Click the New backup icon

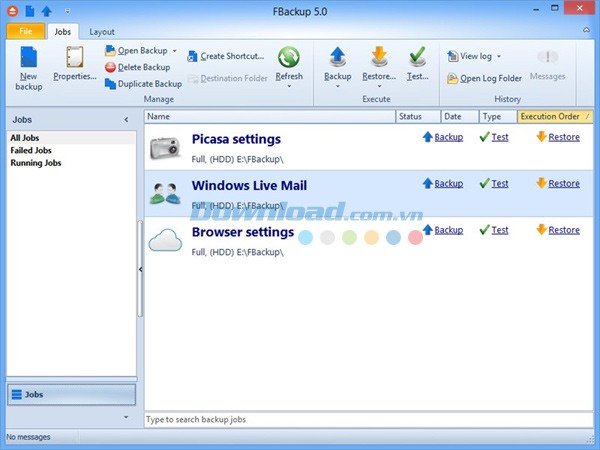pyautogui.click(x=29, y=57)
